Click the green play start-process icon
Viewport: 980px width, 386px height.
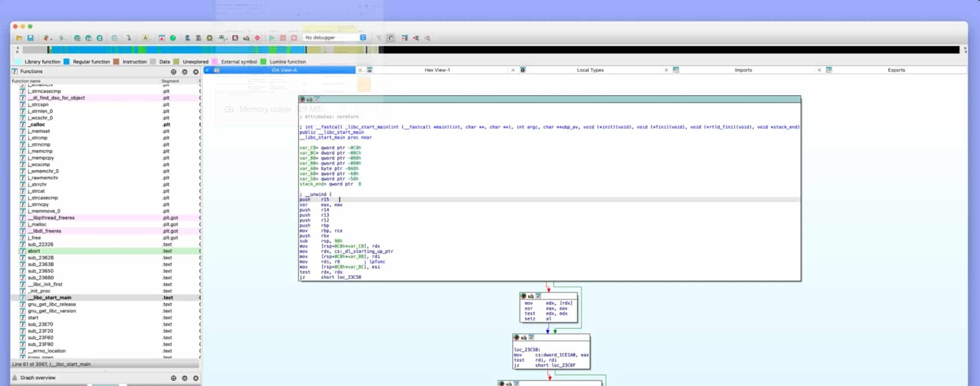coord(272,38)
